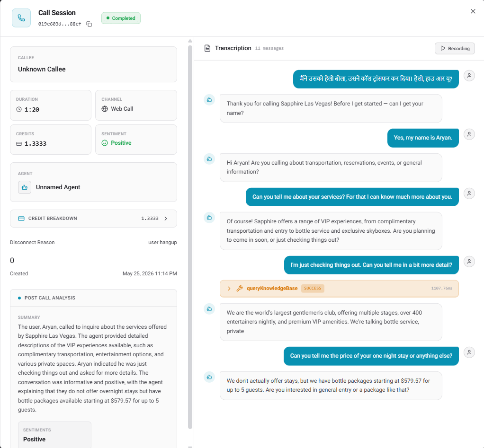Click the 'Hi Aryan! Are you calling about' message
484x448 pixels.
point(331,167)
